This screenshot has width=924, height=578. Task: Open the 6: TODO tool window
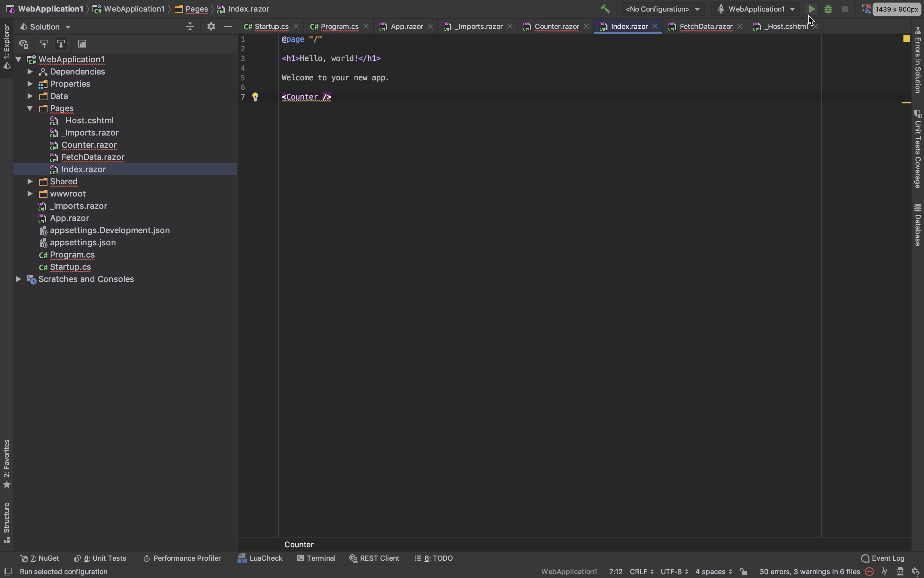[434, 558]
